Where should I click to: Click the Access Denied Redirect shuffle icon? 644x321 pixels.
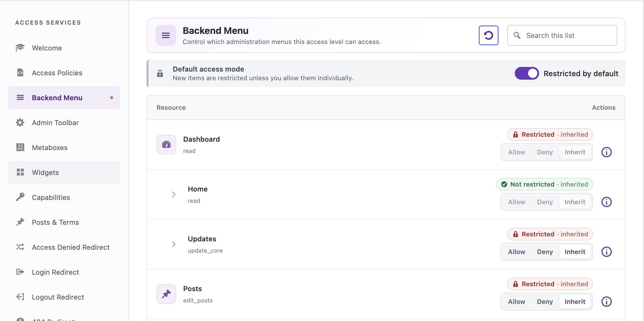click(x=20, y=247)
